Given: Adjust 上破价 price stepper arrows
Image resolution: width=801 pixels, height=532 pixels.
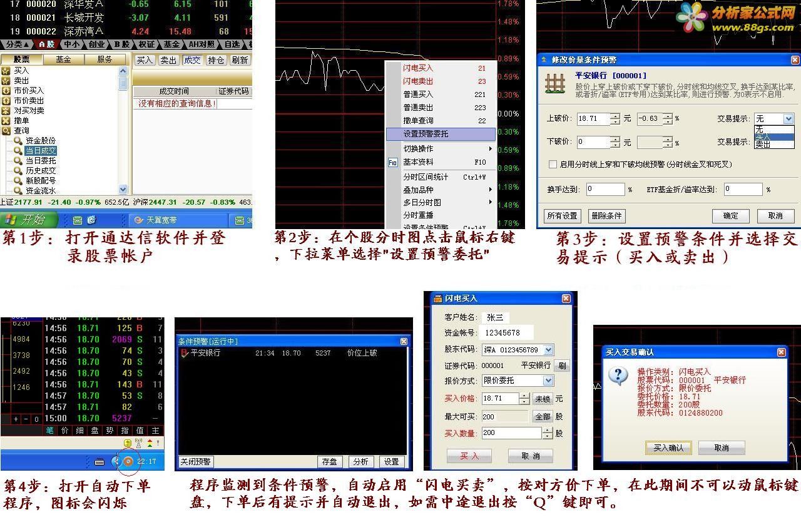Looking at the screenshot, I should coord(615,118).
